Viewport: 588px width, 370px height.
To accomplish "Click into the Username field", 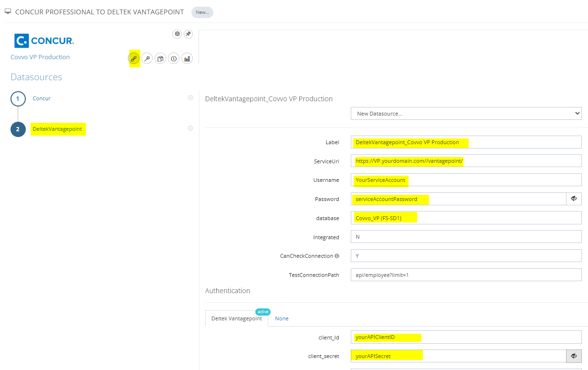I will pos(466,180).
